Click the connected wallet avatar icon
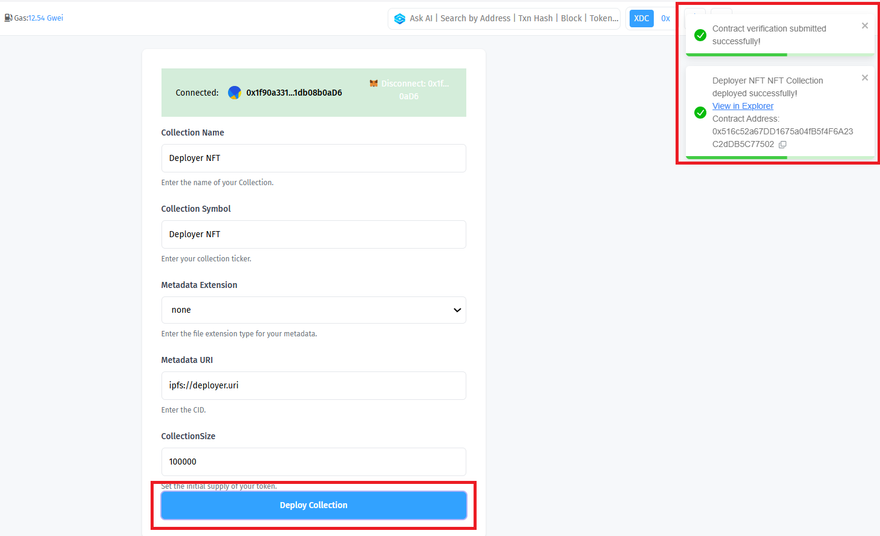The width and height of the screenshot is (880, 536). coord(234,93)
